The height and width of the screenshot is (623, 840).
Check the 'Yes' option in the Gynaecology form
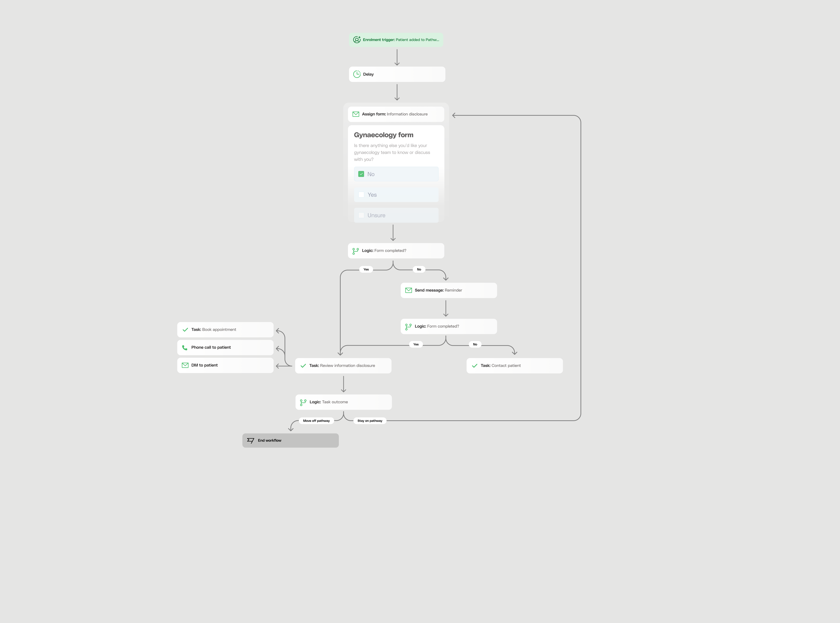coord(361,195)
